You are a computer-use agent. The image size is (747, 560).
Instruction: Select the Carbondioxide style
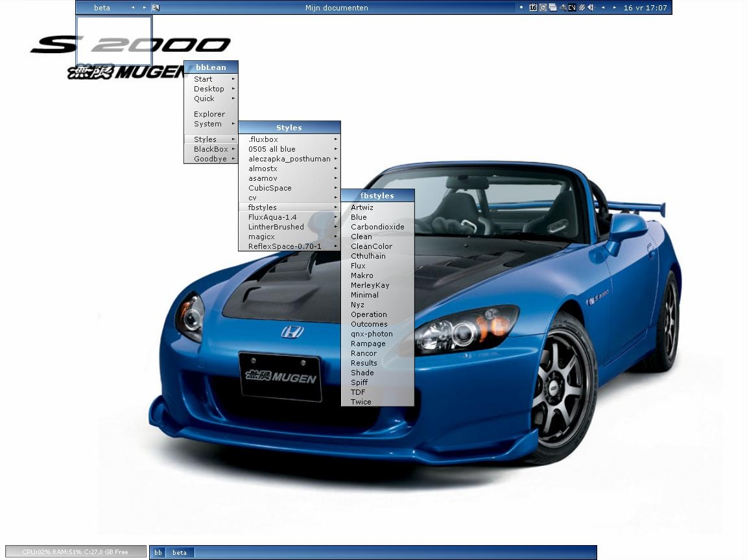pyautogui.click(x=377, y=227)
